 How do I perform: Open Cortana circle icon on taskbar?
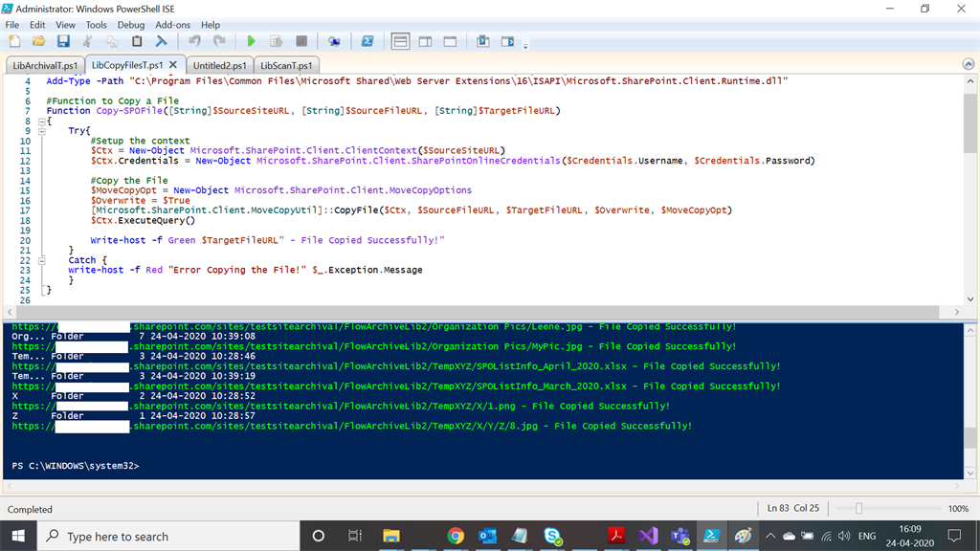(318, 536)
